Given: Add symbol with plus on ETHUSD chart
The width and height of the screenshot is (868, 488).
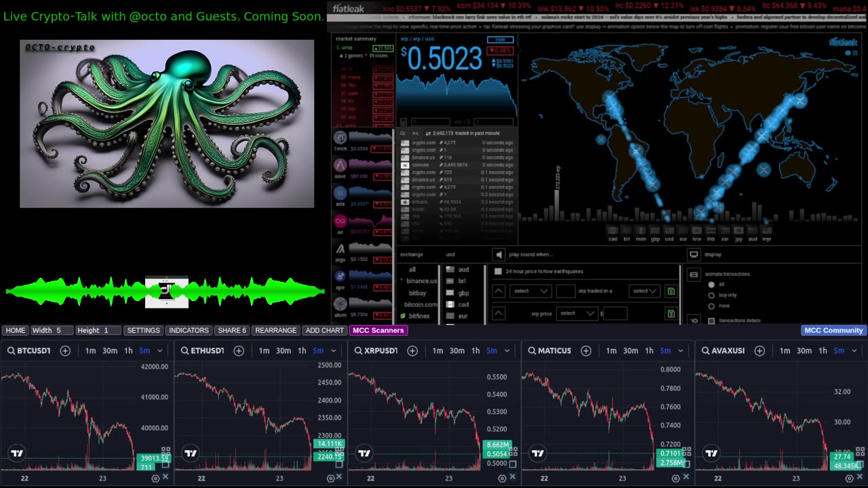Looking at the screenshot, I should coord(239,350).
